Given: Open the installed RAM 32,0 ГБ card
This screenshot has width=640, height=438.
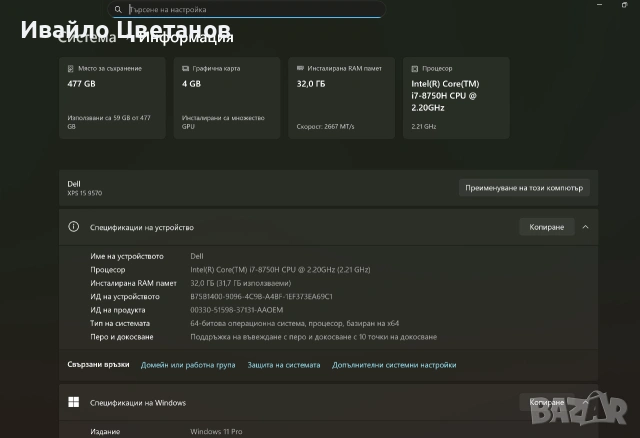Looking at the screenshot, I should [342, 98].
